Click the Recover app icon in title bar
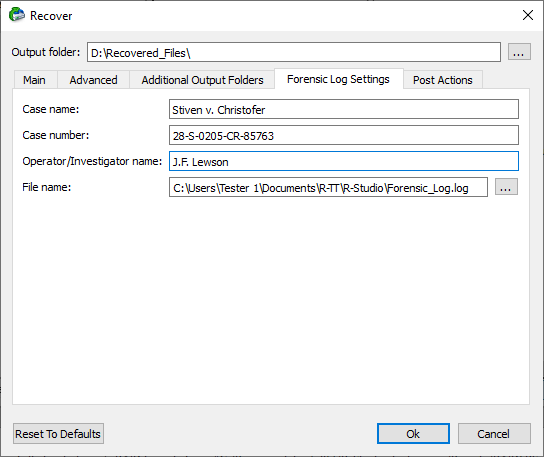This screenshot has width=544, height=457. pos(17,15)
